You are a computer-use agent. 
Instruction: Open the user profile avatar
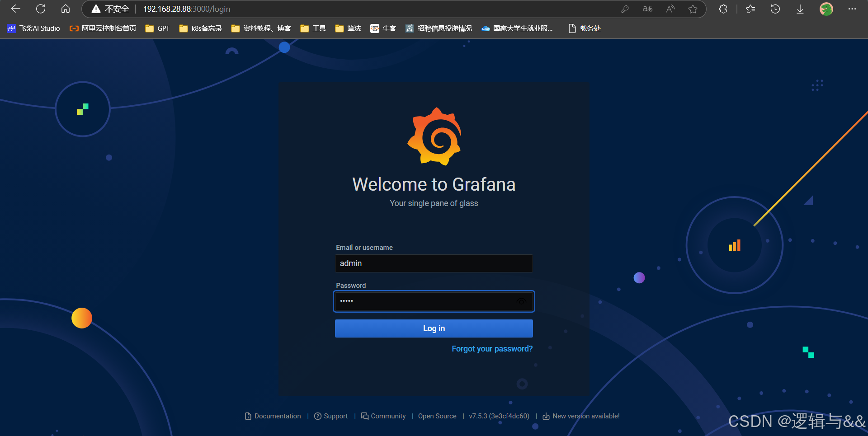pyautogui.click(x=826, y=9)
